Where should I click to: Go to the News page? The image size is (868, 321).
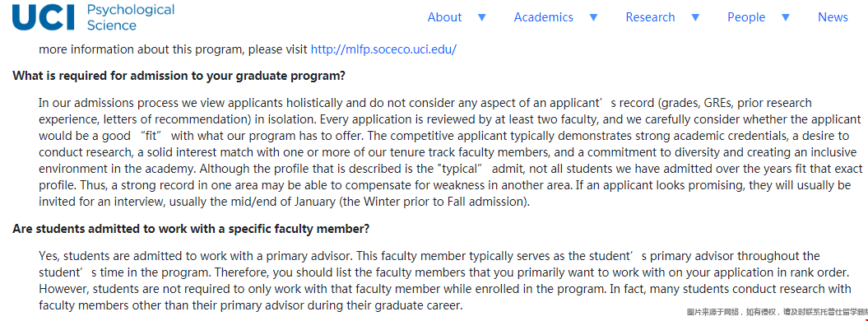click(833, 17)
